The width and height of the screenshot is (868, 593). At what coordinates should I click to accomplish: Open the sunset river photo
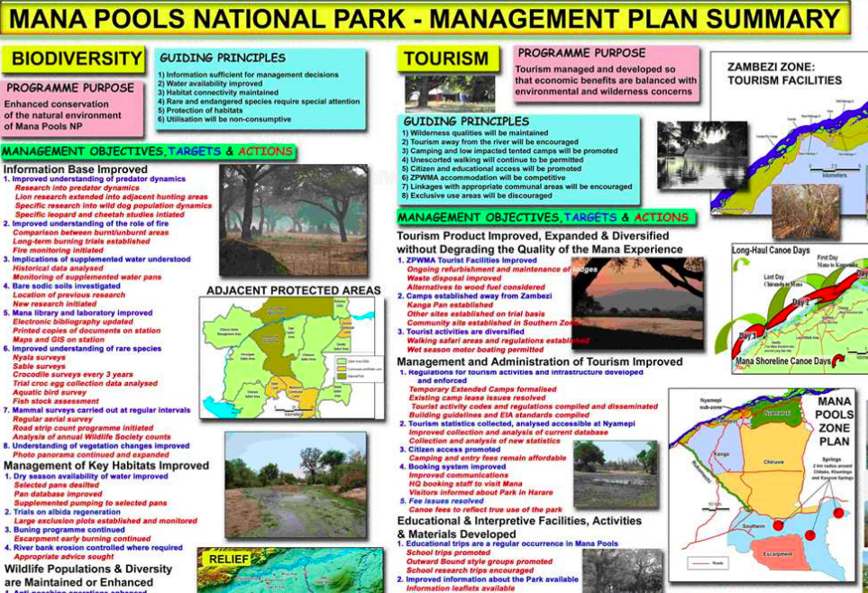click(x=638, y=304)
